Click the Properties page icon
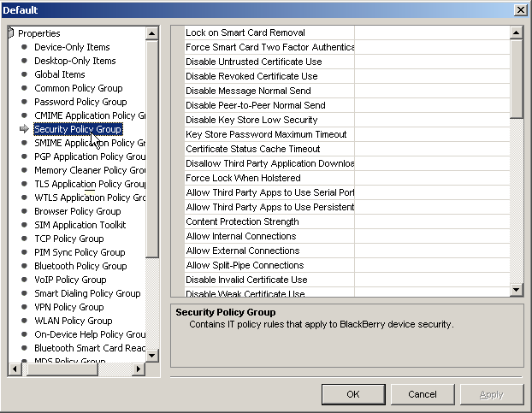 click(11, 32)
